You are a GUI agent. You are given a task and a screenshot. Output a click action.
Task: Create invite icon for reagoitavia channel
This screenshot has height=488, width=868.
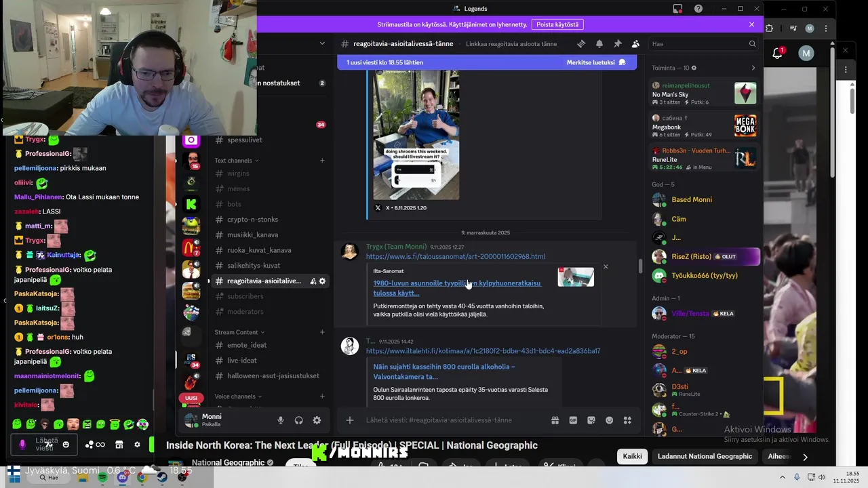pos(313,281)
